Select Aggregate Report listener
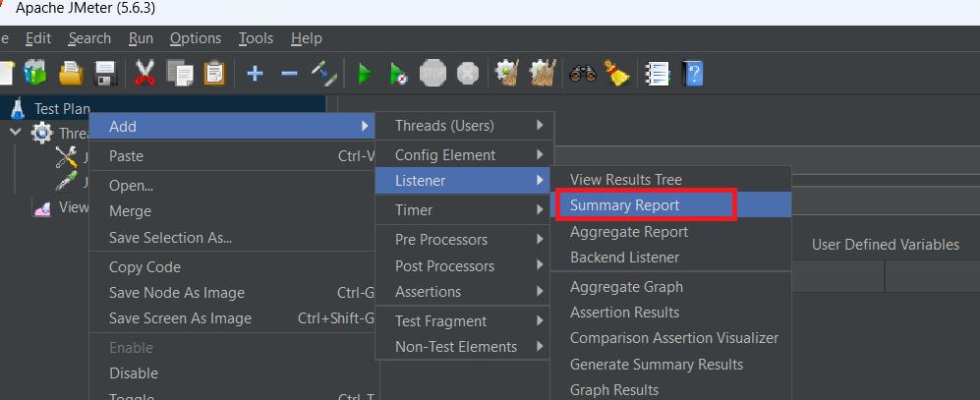 coord(671,231)
